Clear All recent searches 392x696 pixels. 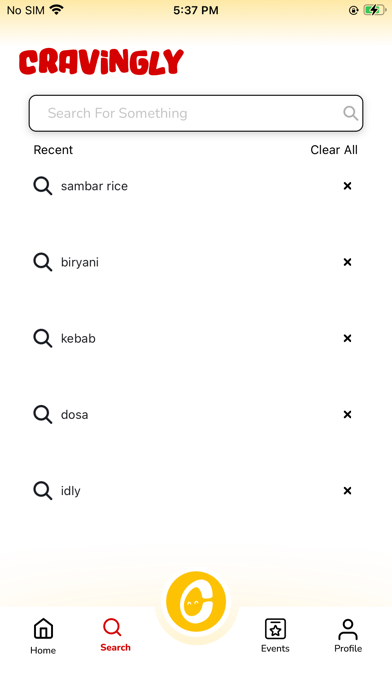tap(334, 150)
